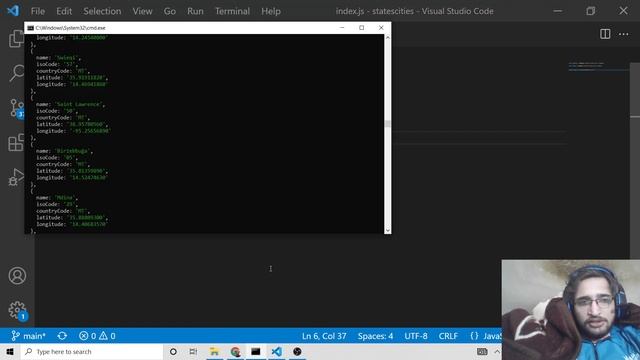Open the errors and warnings indicator

[x=97, y=336]
